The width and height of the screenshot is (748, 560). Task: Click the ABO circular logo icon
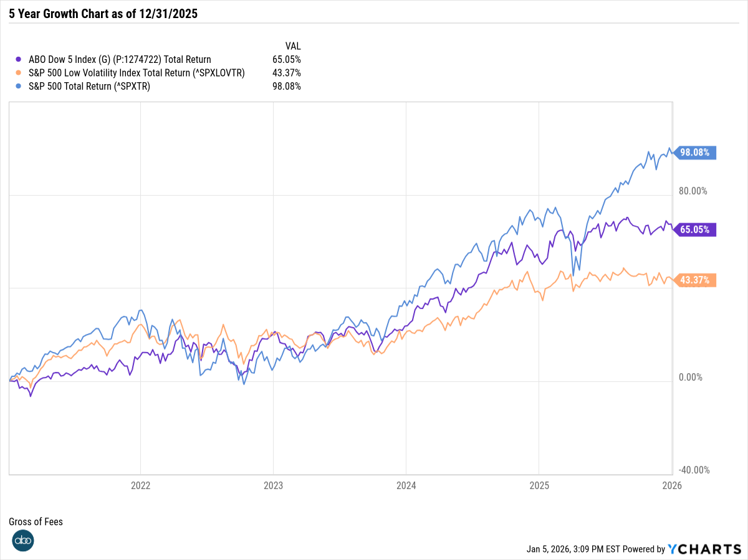coord(22,540)
